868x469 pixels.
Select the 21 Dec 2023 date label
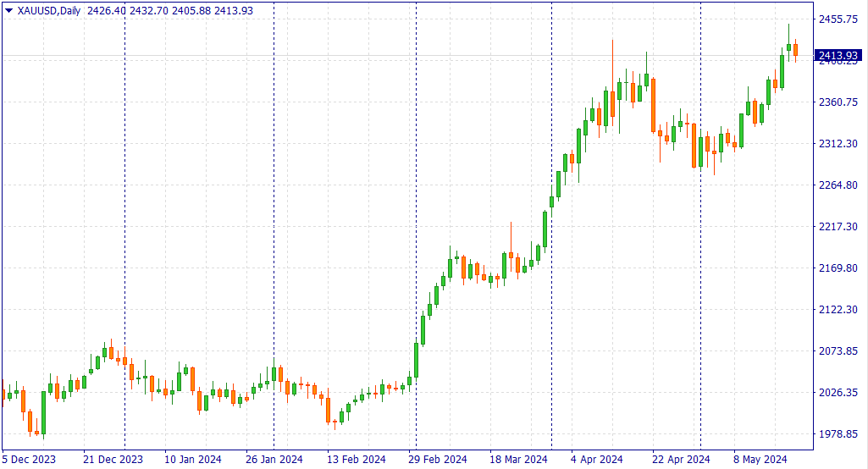113,460
